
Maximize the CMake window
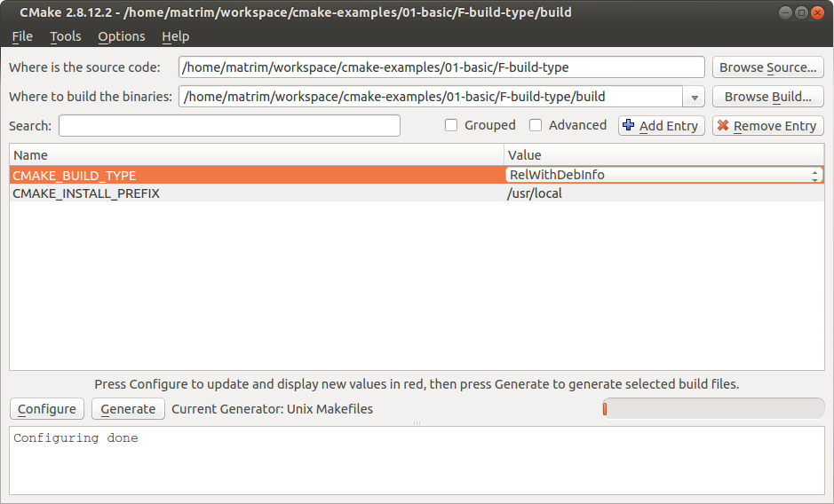(x=801, y=12)
